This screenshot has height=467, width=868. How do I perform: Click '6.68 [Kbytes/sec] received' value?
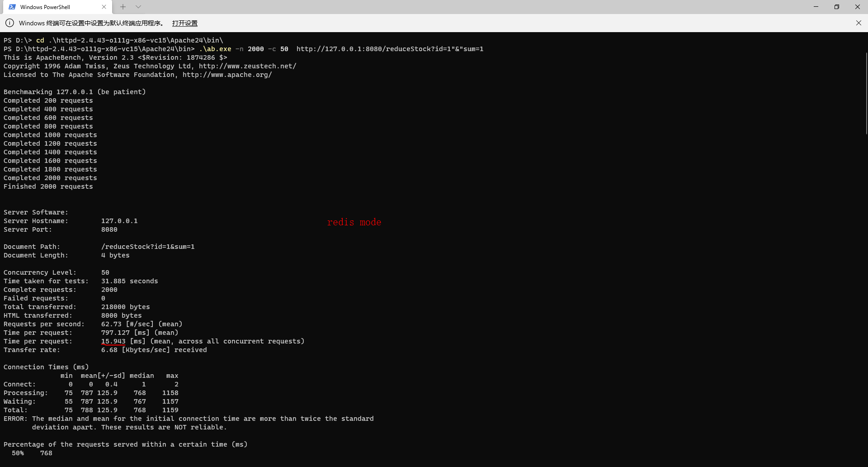154,350
